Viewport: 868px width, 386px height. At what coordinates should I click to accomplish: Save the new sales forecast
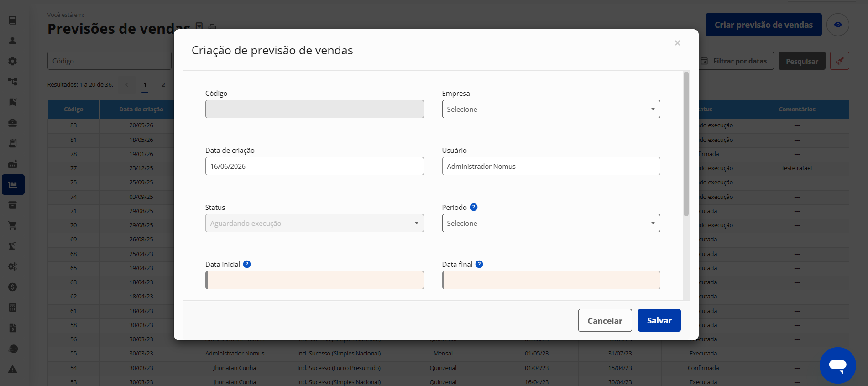pos(659,320)
